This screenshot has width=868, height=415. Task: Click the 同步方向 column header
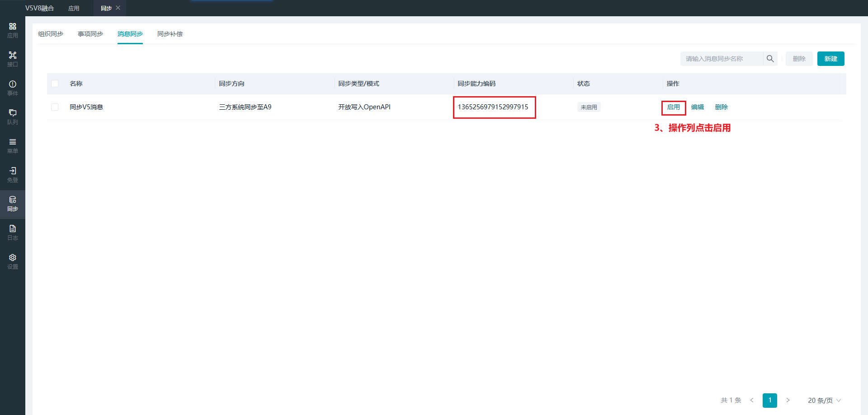231,84
